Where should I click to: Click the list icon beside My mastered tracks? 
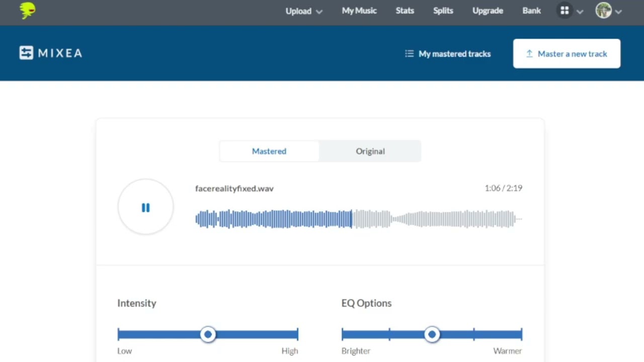coord(410,54)
